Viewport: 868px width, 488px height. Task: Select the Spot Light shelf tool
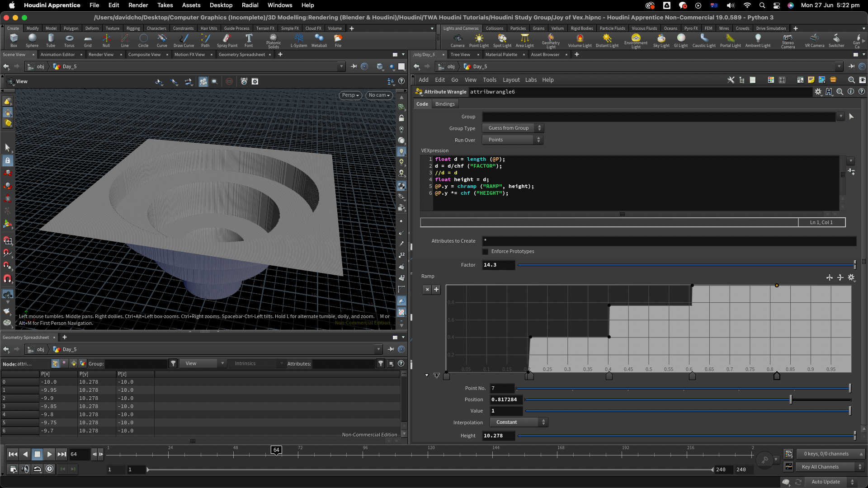click(x=502, y=40)
